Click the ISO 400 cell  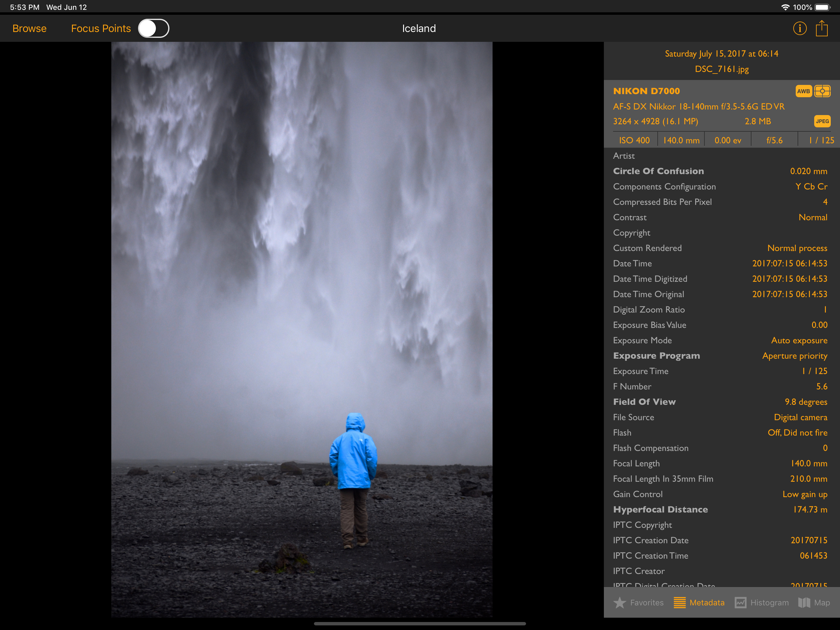pyautogui.click(x=634, y=140)
